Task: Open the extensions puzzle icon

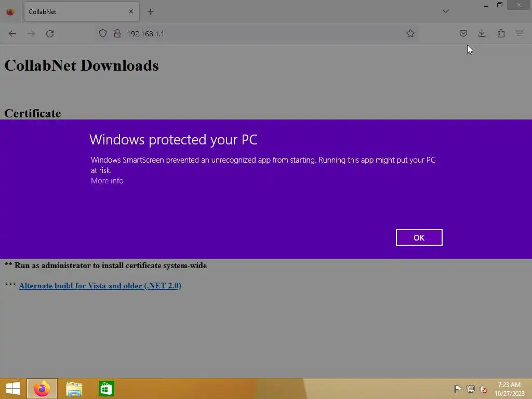Action: [x=501, y=33]
